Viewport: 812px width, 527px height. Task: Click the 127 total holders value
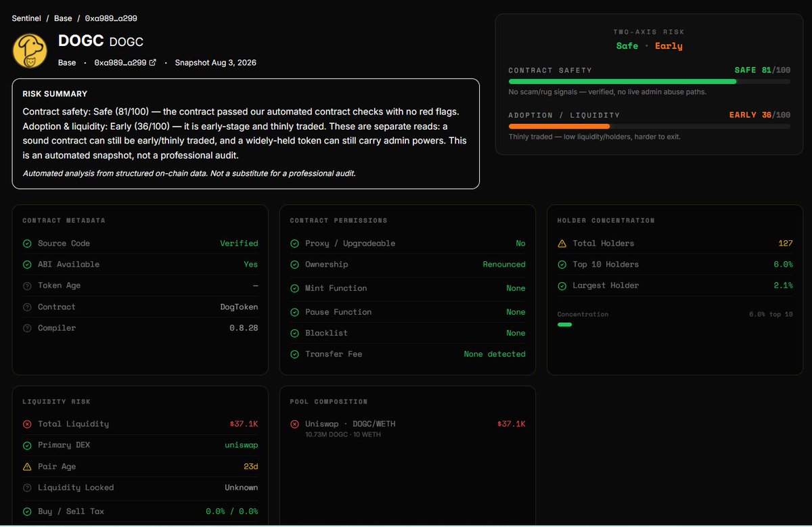click(x=786, y=244)
